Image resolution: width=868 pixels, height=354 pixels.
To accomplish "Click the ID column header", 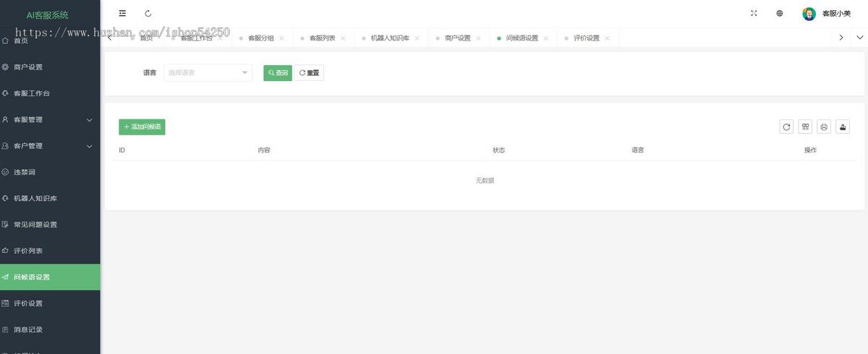I will tap(122, 150).
